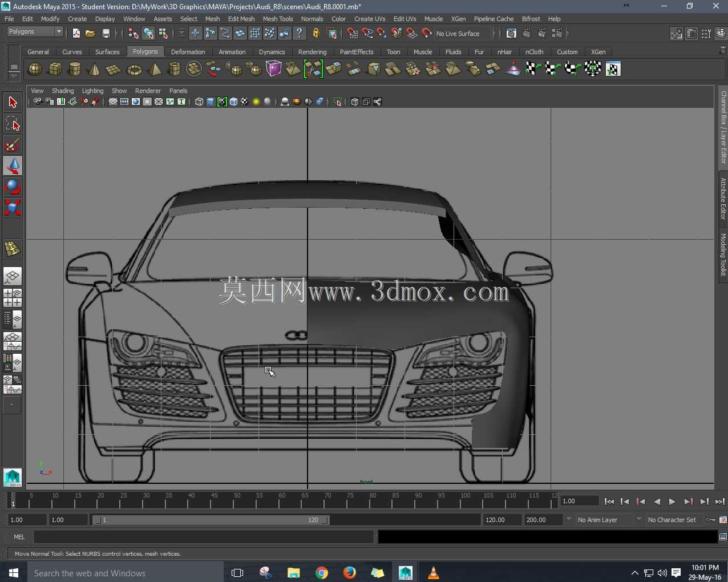Expand the shelf options arrow menu
728x582 pixels.
tap(14, 75)
